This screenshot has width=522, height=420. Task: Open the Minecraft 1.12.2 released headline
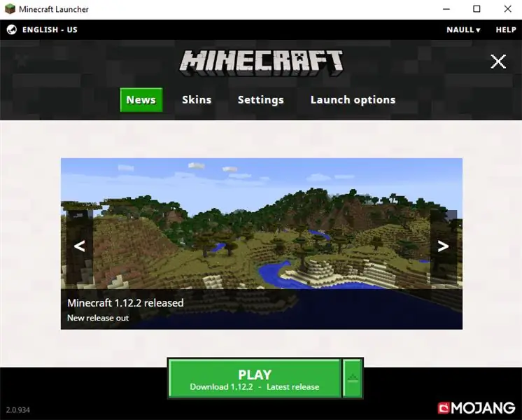click(x=125, y=303)
